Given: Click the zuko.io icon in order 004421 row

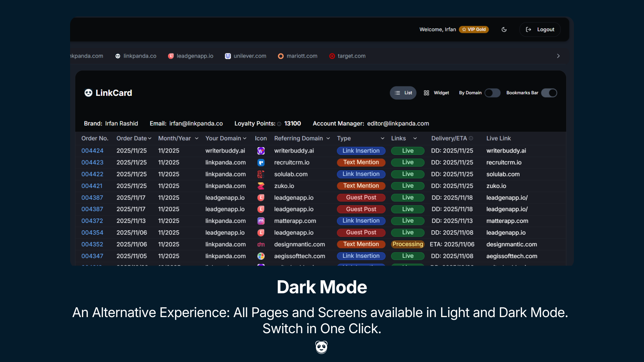Looking at the screenshot, I should pyautogui.click(x=261, y=186).
